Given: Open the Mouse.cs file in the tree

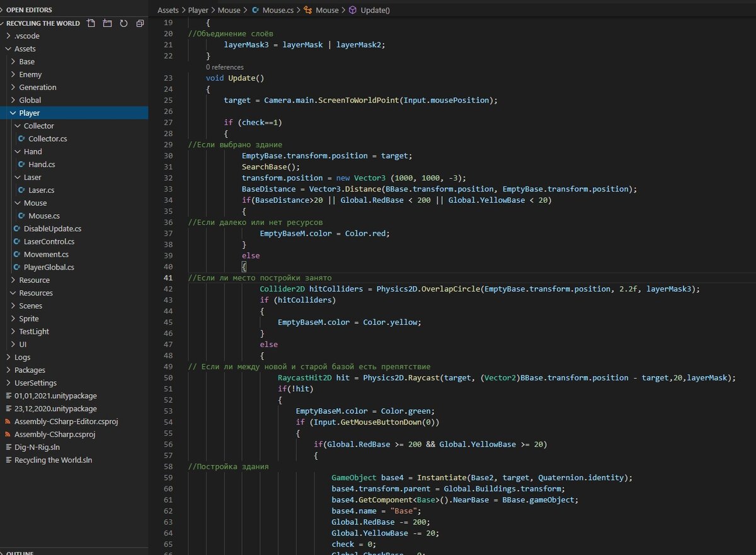Looking at the screenshot, I should pos(43,216).
